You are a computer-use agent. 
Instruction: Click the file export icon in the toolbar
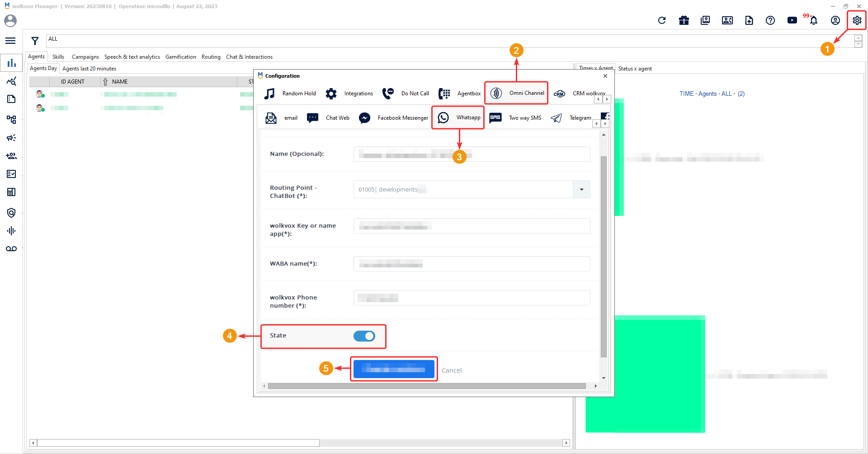pyautogui.click(x=749, y=20)
